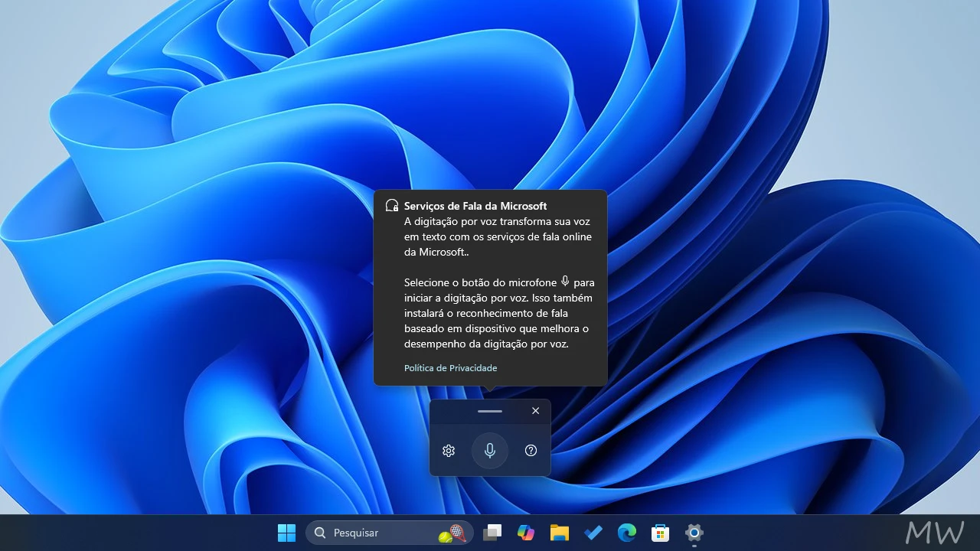Click the Serviços de Fala da Microsoft heading
The width and height of the screenshot is (980, 551).
click(x=475, y=206)
